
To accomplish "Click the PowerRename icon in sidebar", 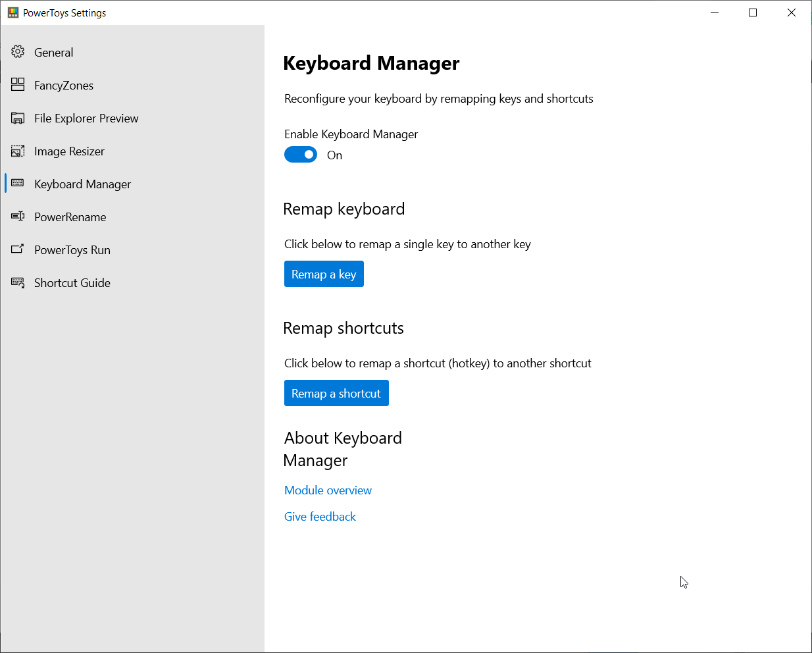I will tap(18, 217).
